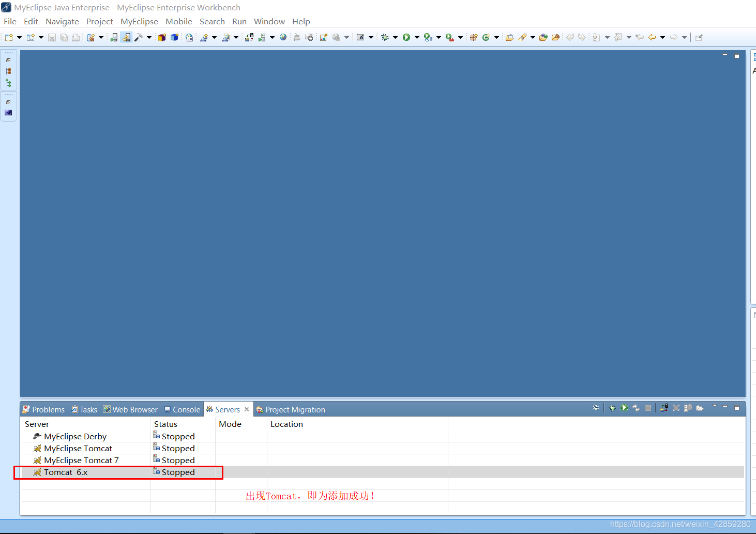Open the Project menu

pyautogui.click(x=100, y=21)
